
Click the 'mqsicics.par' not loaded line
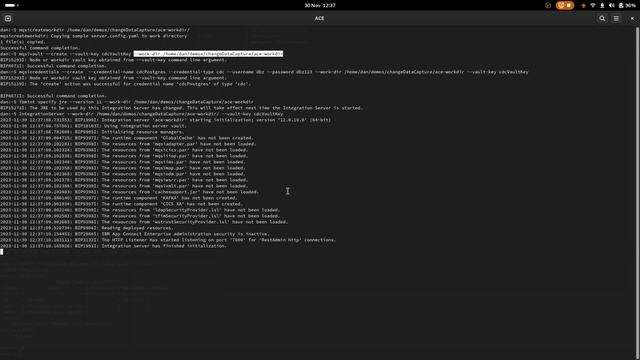coord(124,150)
